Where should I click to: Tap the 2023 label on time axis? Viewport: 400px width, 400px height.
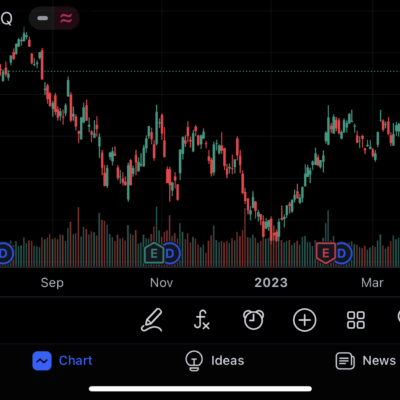click(271, 283)
